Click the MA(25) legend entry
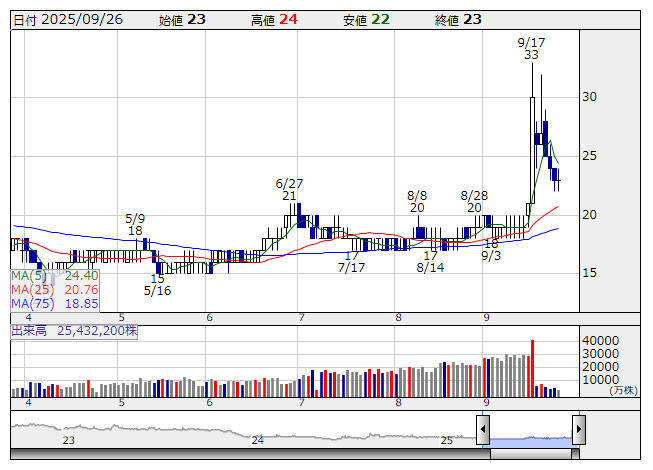The image size is (653, 470). tap(55, 289)
